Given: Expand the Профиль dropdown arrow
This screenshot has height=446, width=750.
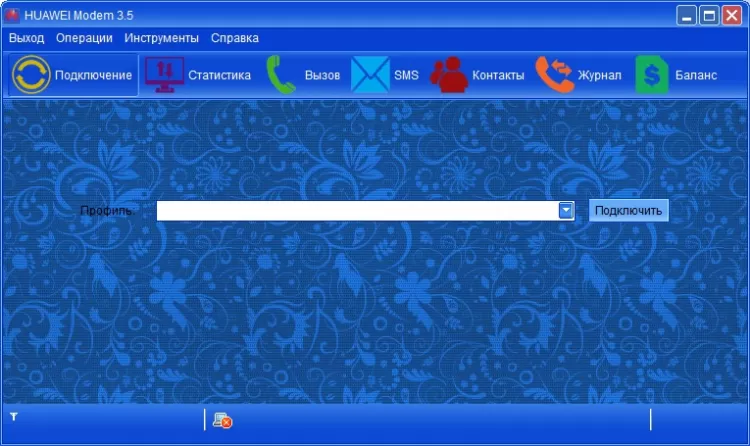Looking at the screenshot, I should (x=566, y=210).
